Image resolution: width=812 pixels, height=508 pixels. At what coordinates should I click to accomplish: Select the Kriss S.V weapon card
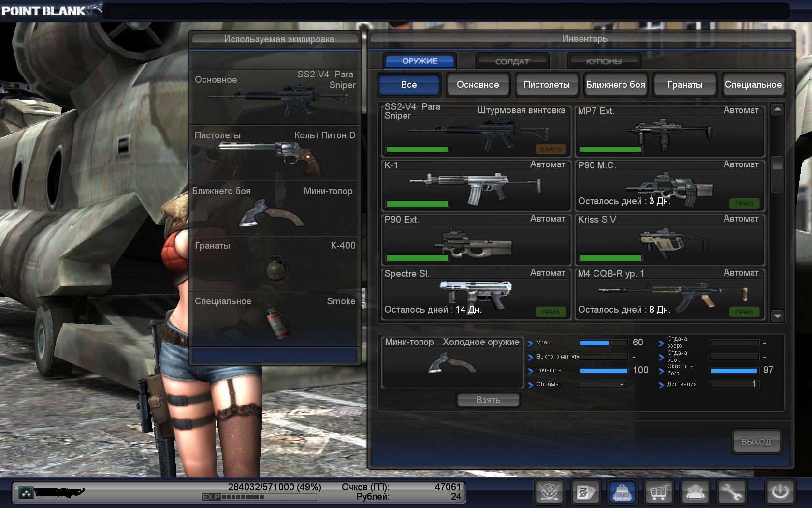pyautogui.click(x=669, y=239)
